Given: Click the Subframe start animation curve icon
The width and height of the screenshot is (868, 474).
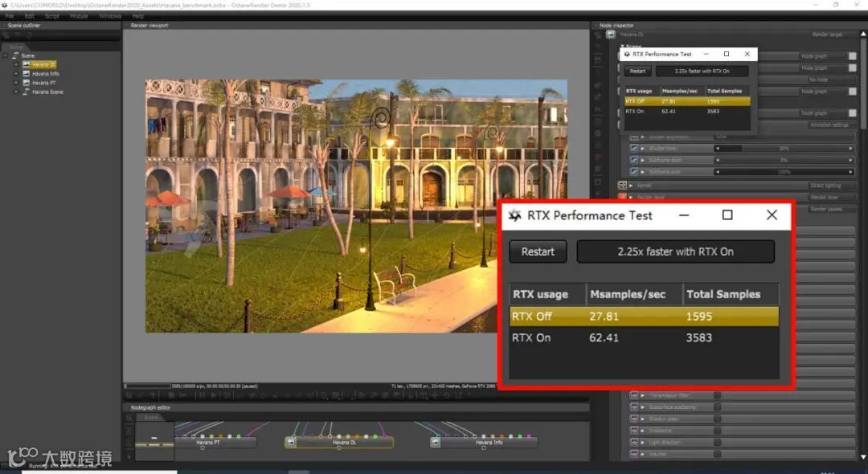Looking at the screenshot, I should 634,160.
